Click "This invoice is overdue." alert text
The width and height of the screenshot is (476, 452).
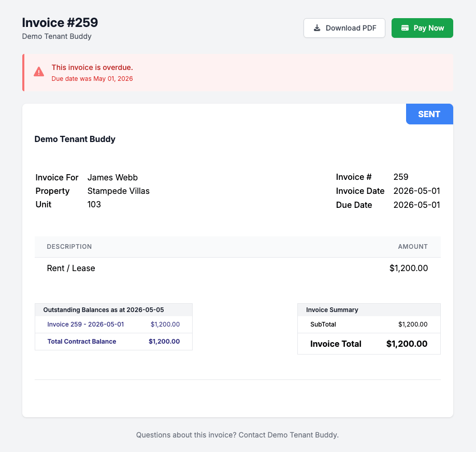[x=92, y=67]
